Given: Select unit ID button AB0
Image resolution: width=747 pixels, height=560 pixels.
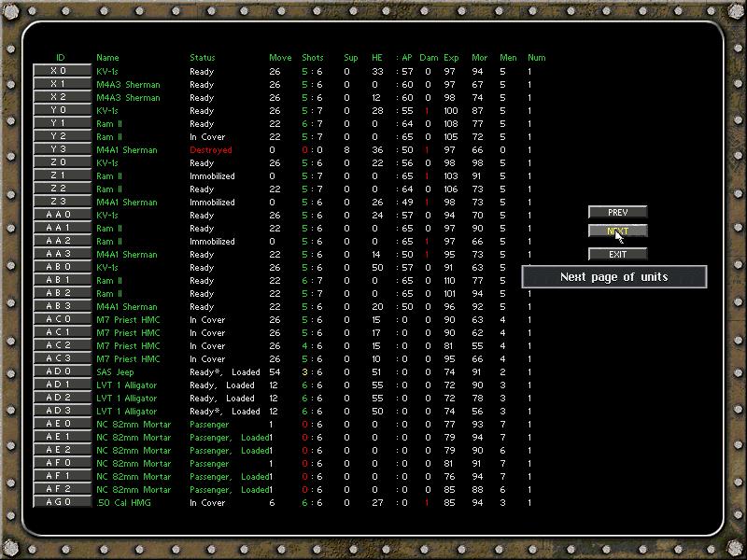Looking at the screenshot, I should (x=62, y=267).
